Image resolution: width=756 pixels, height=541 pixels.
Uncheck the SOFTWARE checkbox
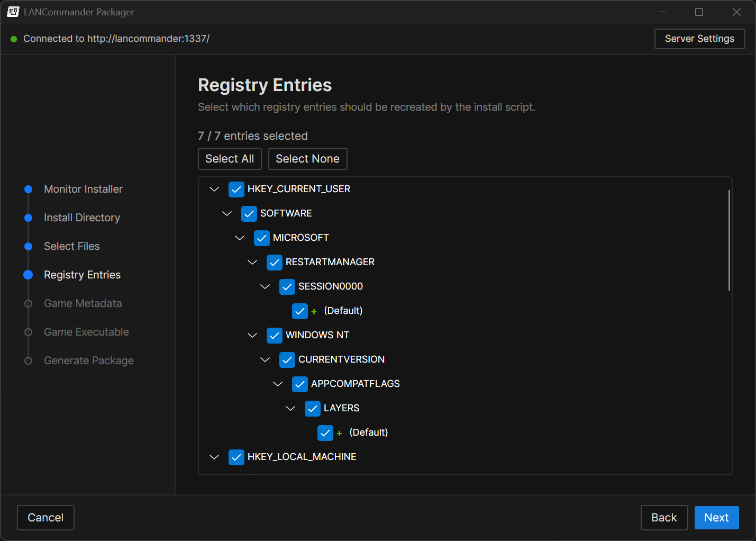pos(249,214)
